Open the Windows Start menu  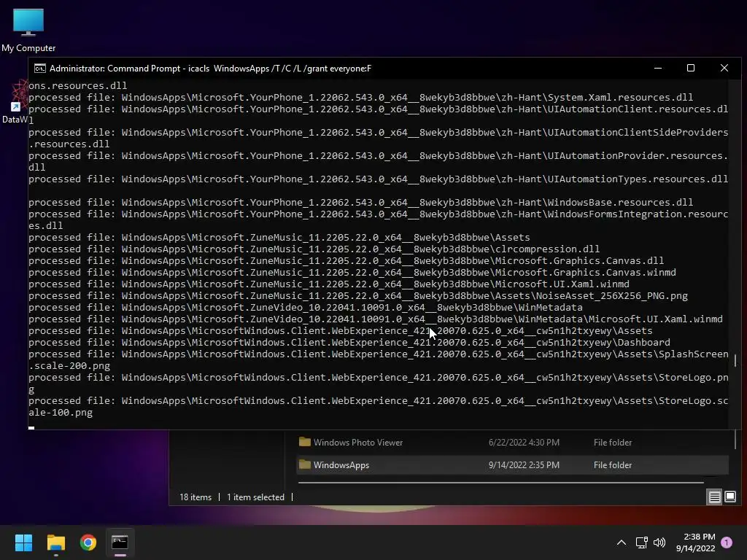click(23, 542)
